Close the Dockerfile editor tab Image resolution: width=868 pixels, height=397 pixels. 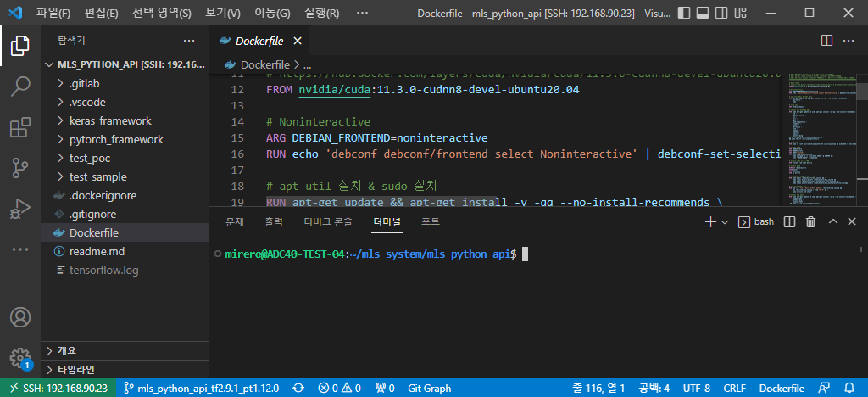pos(298,41)
